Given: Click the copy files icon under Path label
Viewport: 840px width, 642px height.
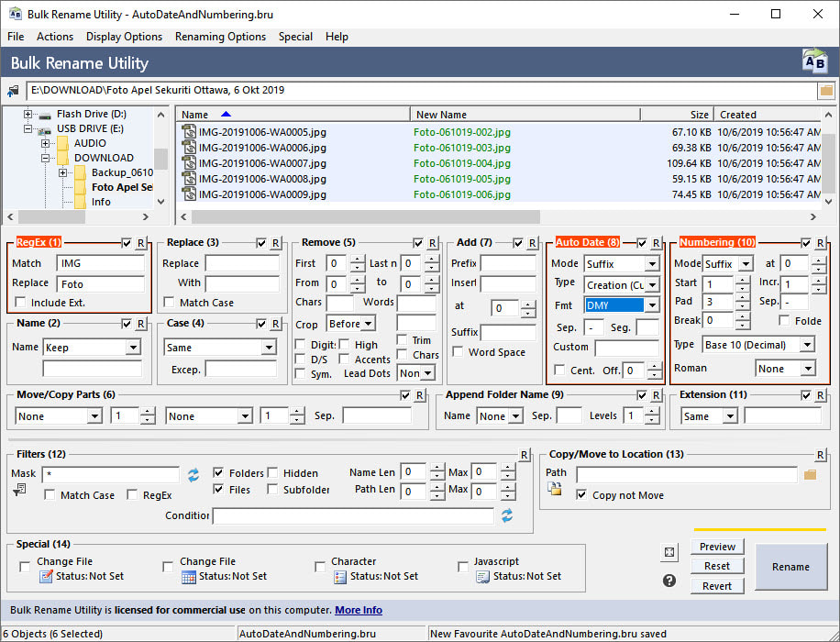Looking at the screenshot, I should pos(554,488).
